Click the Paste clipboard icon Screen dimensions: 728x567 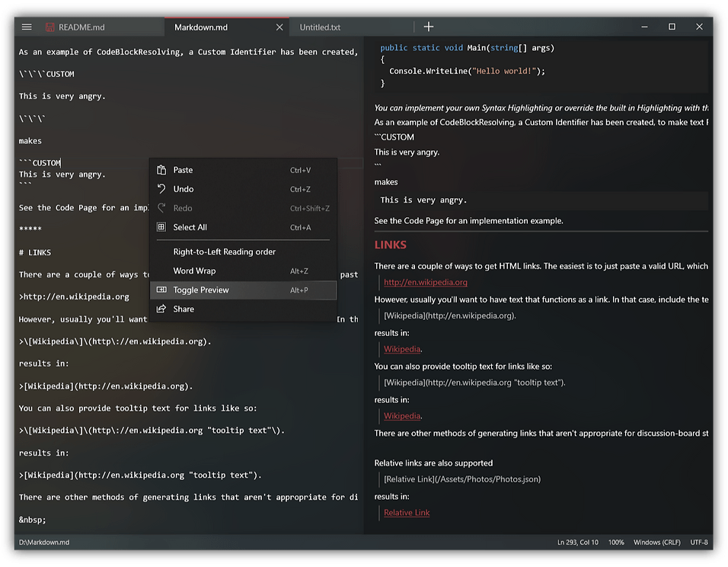(x=161, y=170)
